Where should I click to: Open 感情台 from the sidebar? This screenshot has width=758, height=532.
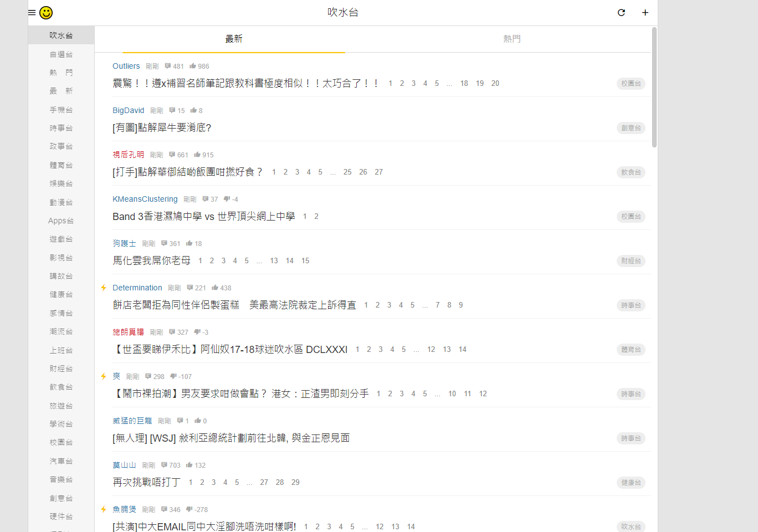pos(61,313)
